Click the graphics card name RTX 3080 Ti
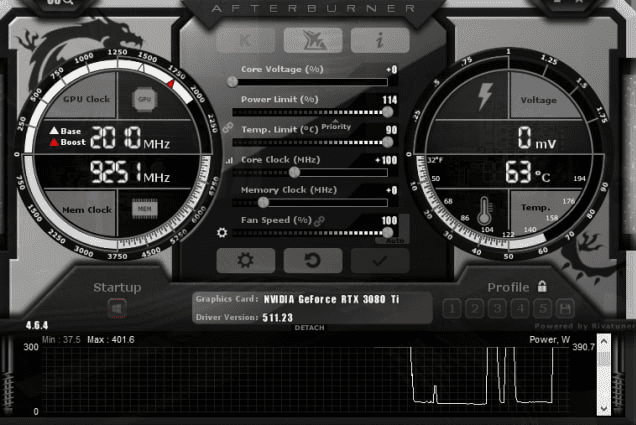This screenshot has height=425, width=636. pos(331,299)
